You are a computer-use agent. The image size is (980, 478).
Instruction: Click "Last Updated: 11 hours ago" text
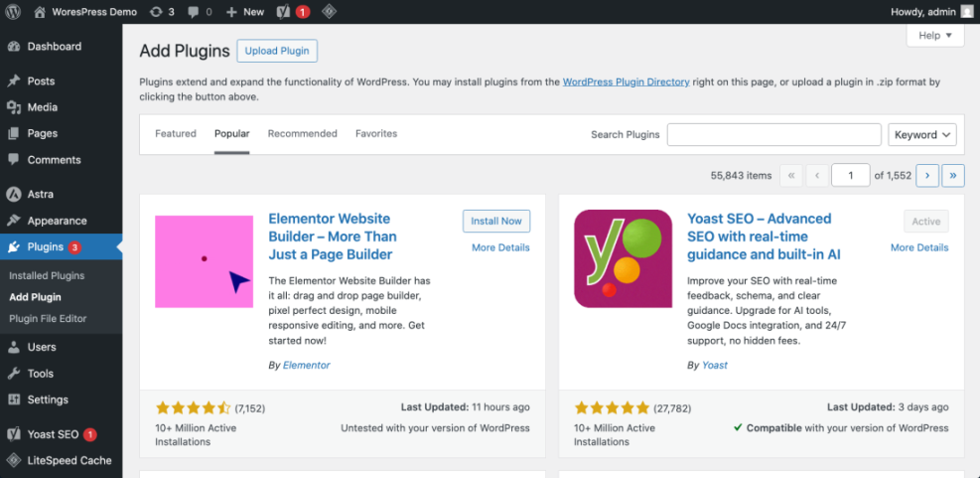(x=465, y=407)
